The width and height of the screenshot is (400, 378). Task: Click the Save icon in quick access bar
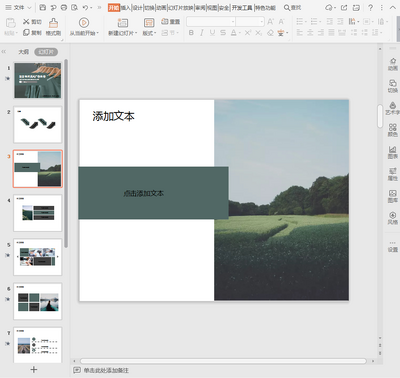[43, 7]
